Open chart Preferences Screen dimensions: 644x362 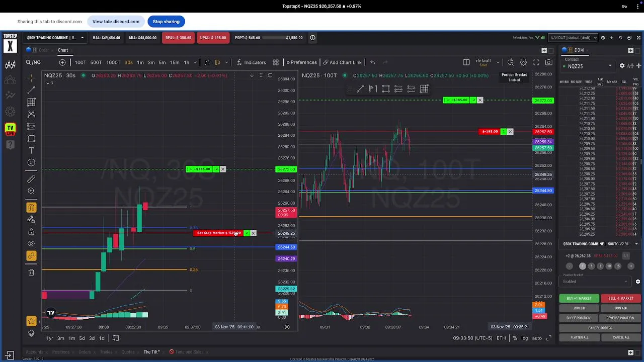pyautogui.click(x=301, y=62)
